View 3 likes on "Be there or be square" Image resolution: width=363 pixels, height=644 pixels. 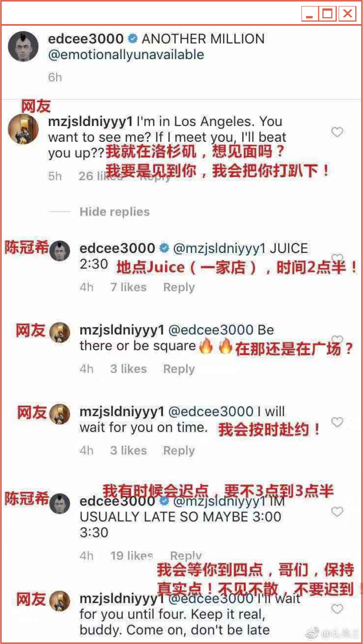128,369
